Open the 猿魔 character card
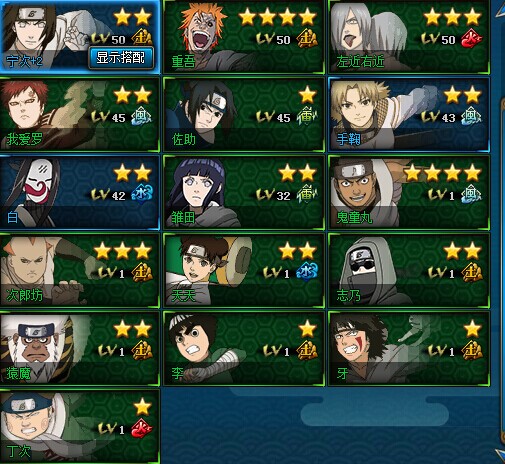 click(x=80, y=348)
